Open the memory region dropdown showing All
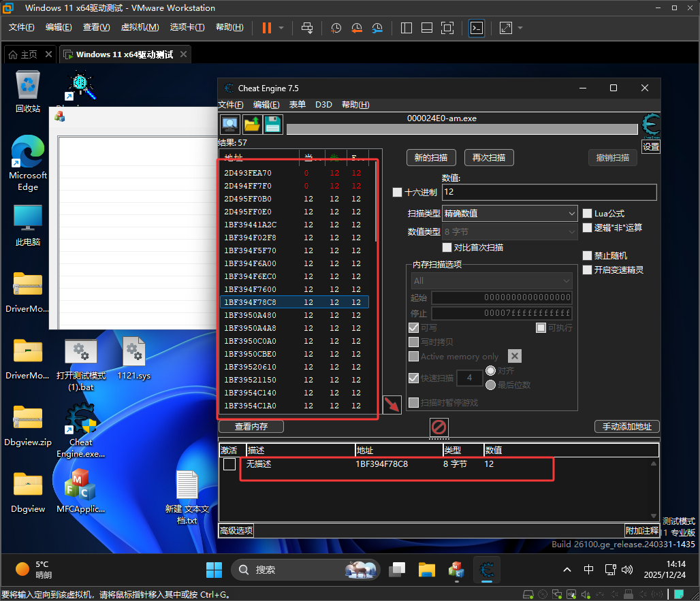Screen dimensions: 700x601 pyautogui.click(x=492, y=281)
